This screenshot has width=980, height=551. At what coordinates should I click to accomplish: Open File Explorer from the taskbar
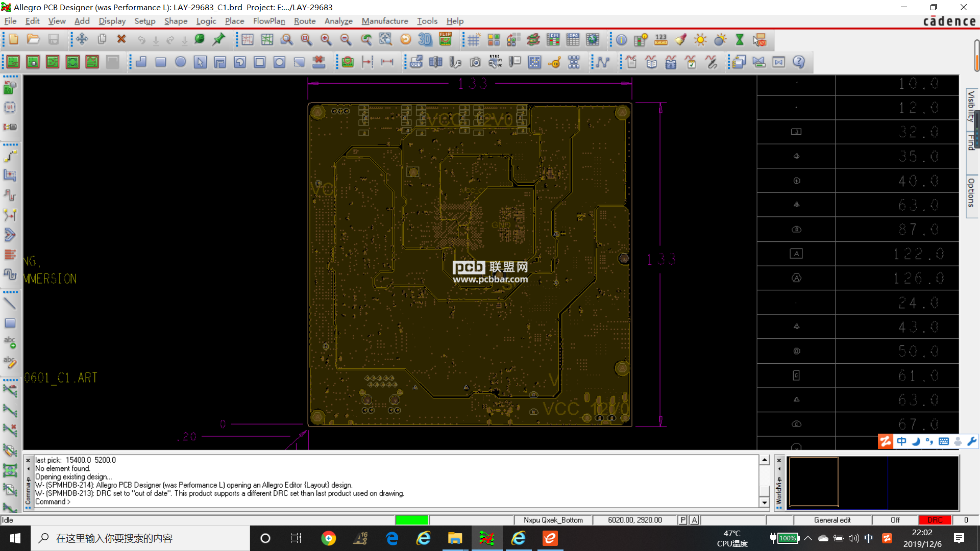(x=455, y=538)
